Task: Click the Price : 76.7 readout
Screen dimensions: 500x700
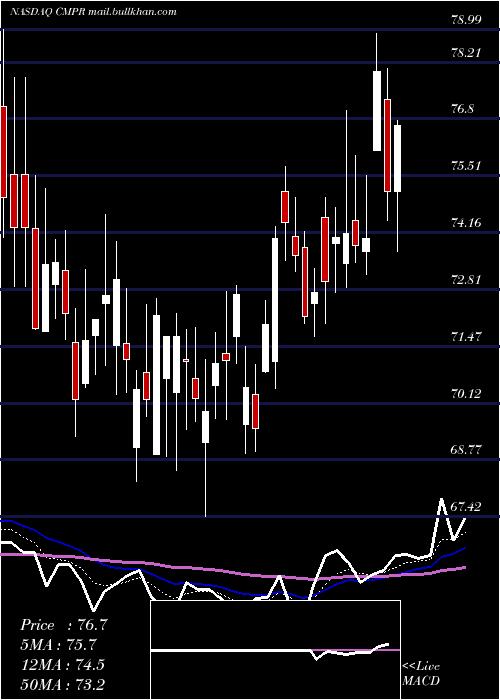Action: click(64, 625)
